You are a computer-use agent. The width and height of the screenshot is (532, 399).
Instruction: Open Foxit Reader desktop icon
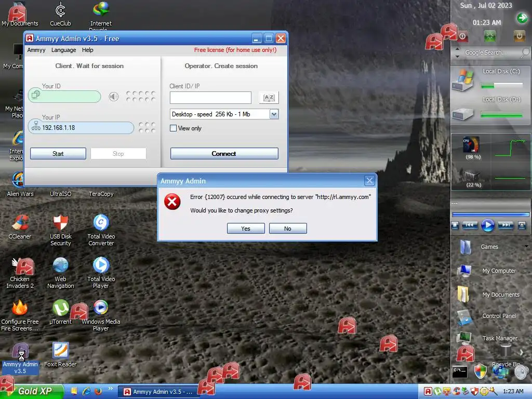pyautogui.click(x=60, y=355)
